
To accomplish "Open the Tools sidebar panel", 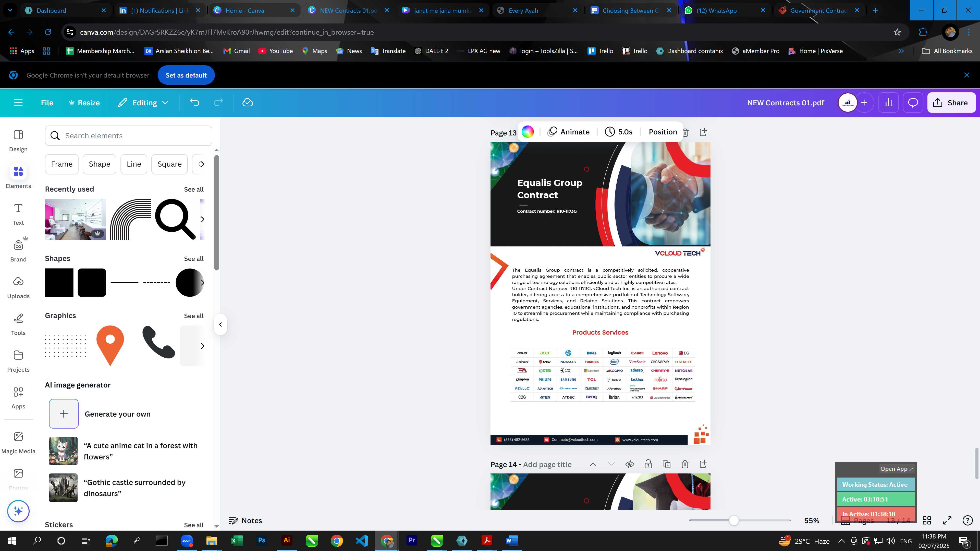I will [x=18, y=324].
